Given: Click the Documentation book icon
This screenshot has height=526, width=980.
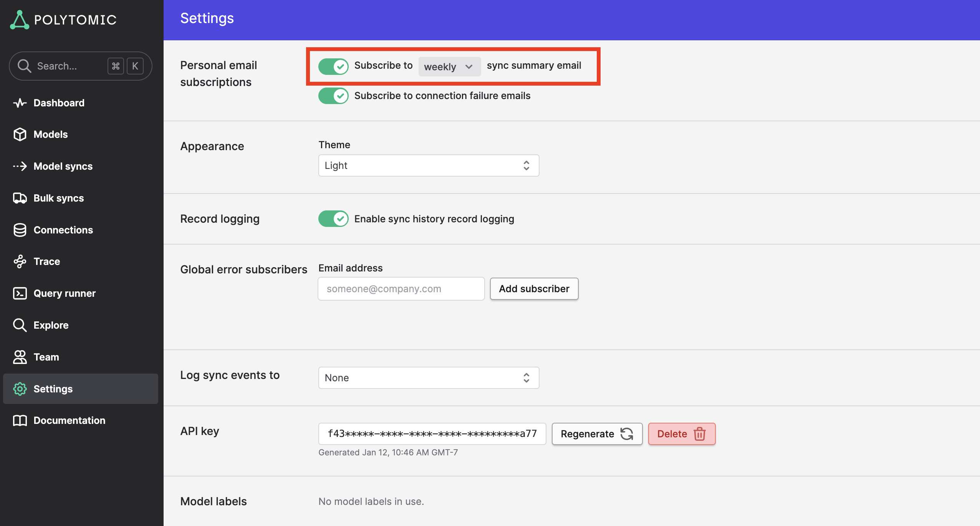Looking at the screenshot, I should click(20, 420).
